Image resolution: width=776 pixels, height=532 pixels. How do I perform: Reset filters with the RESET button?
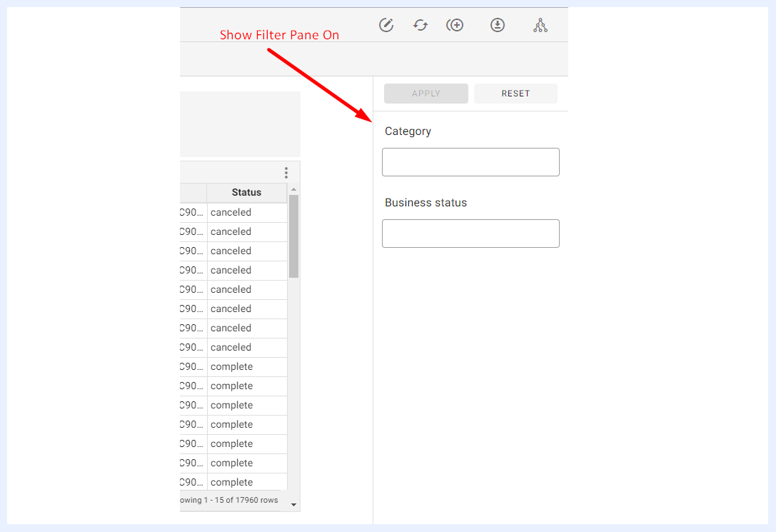click(x=515, y=94)
